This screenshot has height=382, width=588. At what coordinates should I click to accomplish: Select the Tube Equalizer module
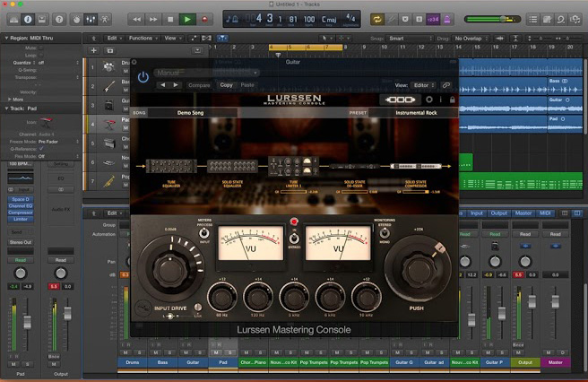[171, 166]
